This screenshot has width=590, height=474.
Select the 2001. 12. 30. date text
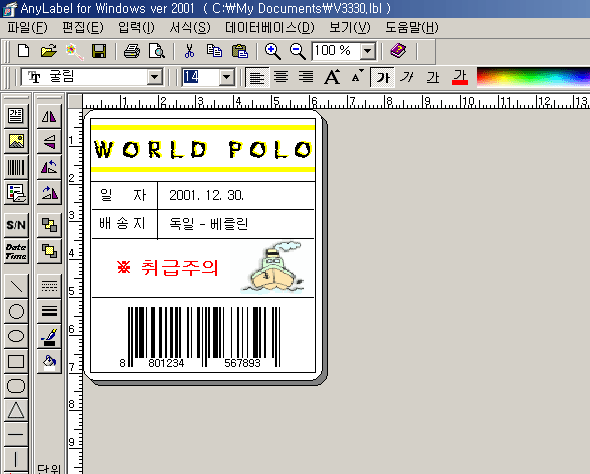(207, 195)
